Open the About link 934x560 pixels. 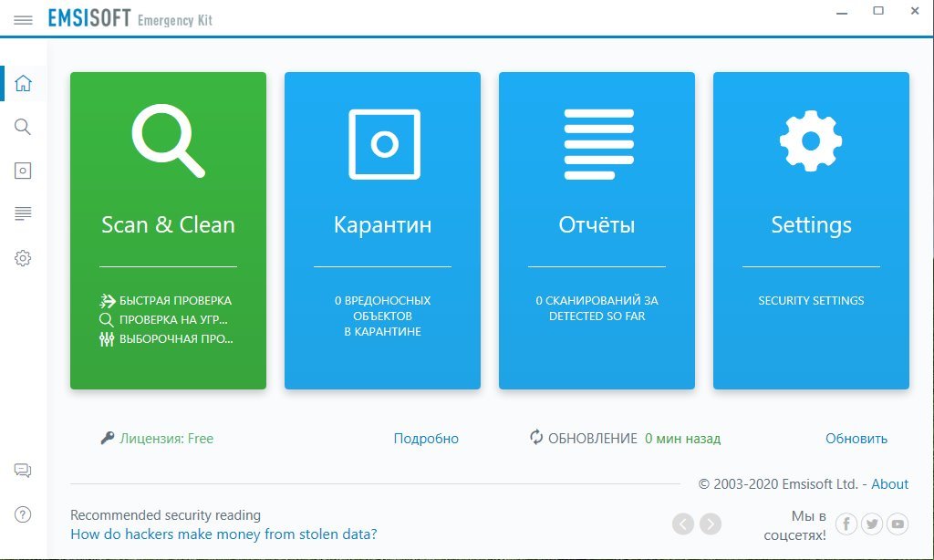click(x=889, y=484)
